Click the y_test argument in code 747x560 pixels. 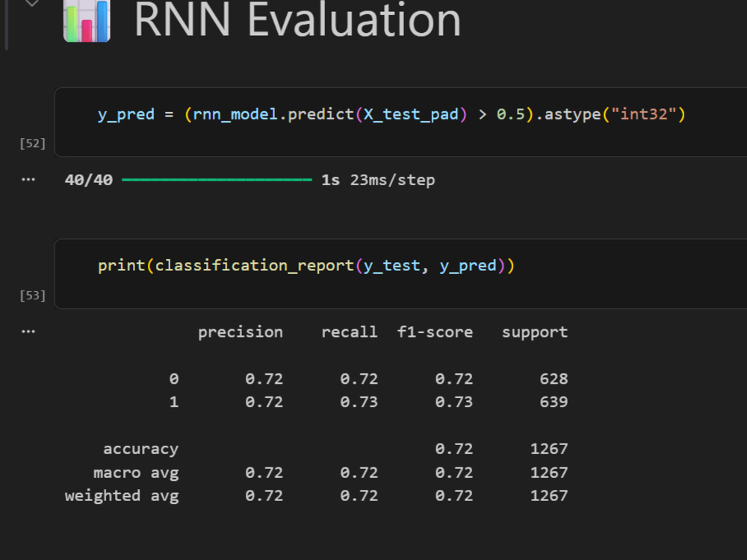click(391, 266)
